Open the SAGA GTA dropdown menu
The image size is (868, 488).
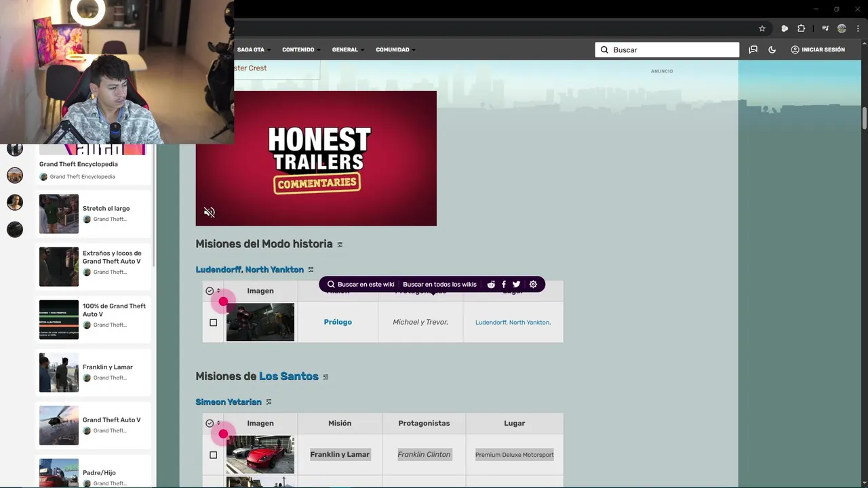coord(254,49)
